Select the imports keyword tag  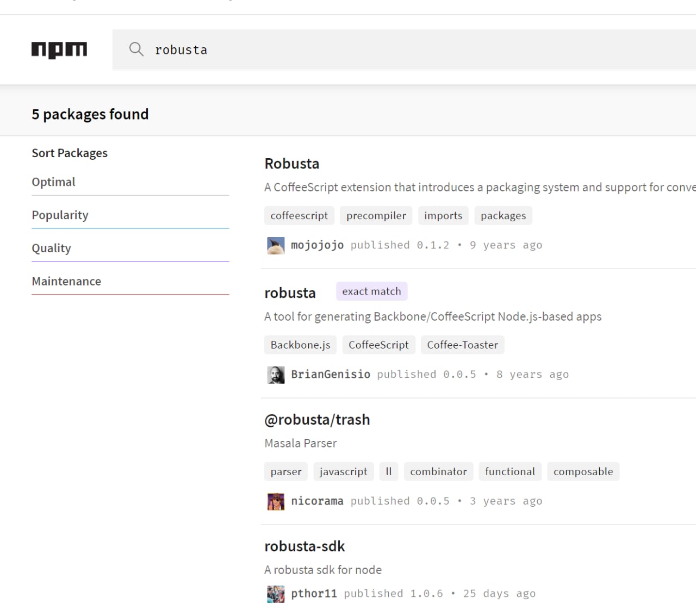tap(443, 216)
